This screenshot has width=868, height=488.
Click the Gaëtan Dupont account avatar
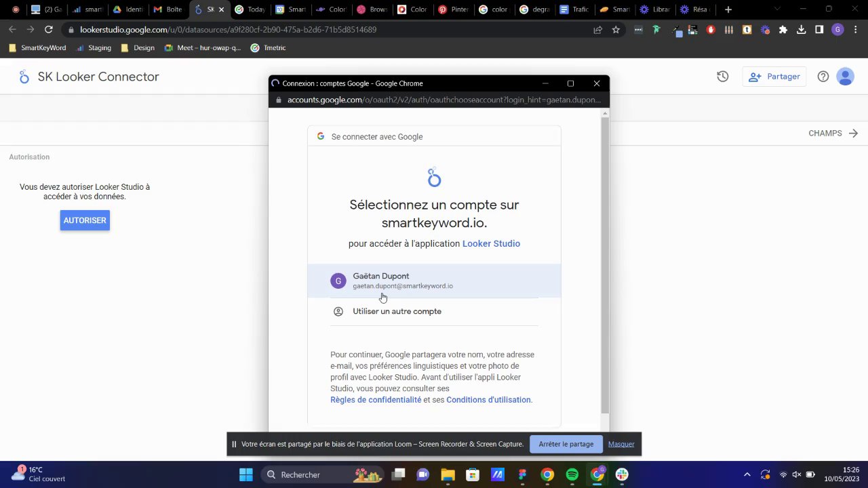(x=338, y=281)
